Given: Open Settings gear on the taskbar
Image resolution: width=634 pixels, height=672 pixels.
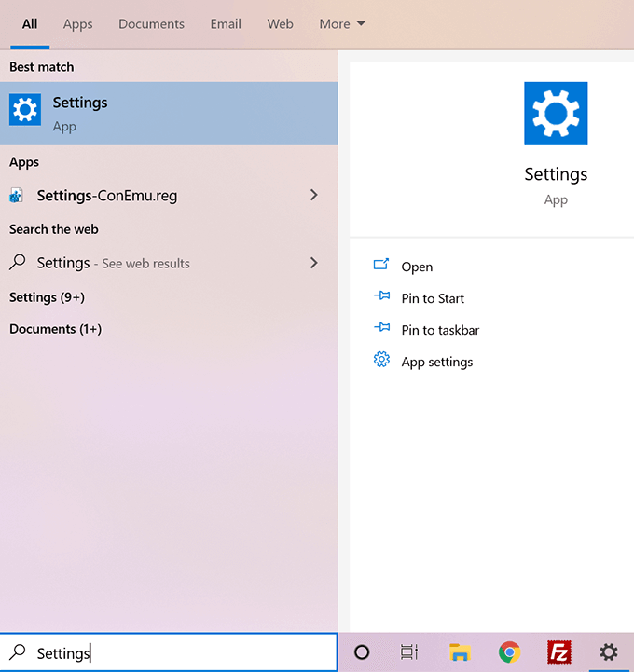Looking at the screenshot, I should coord(609,652).
